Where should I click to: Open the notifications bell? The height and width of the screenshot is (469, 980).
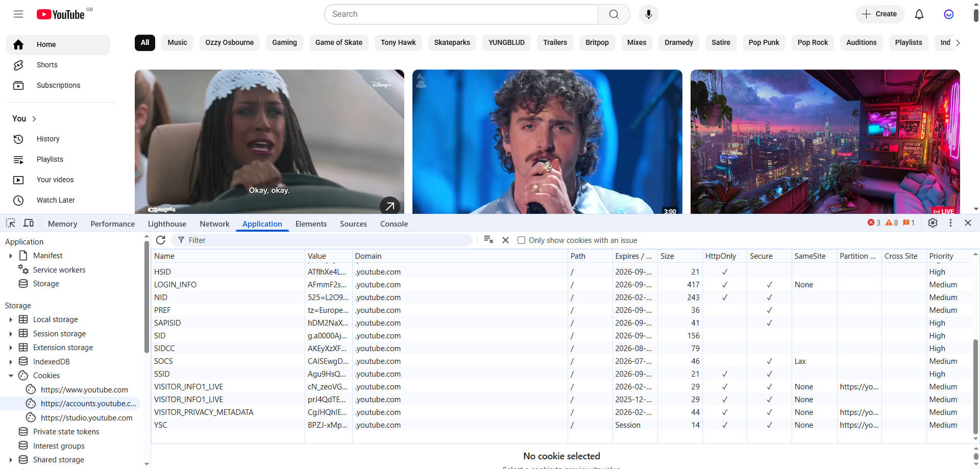pyautogui.click(x=919, y=14)
